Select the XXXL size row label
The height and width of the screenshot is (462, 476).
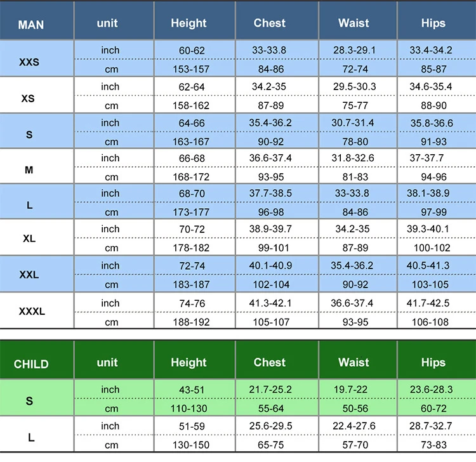click(32, 312)
